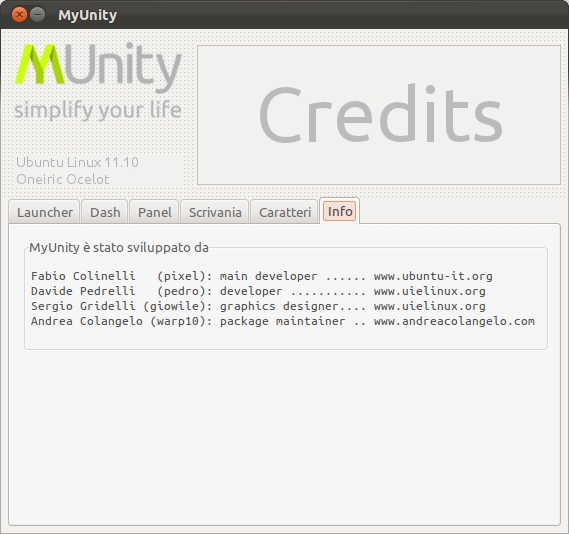This screenshot has width=569, height=534.
Task: Open the Dash tab
Action: click(x=105, y=212)
